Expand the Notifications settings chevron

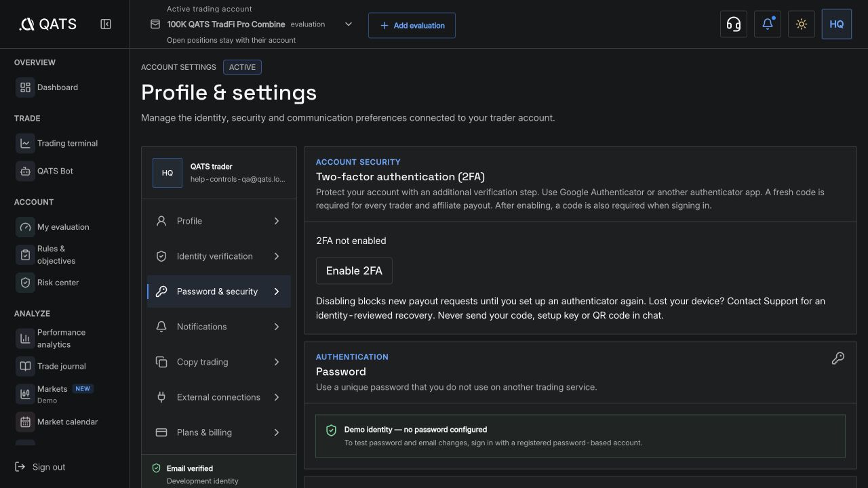tap(277, 327)
